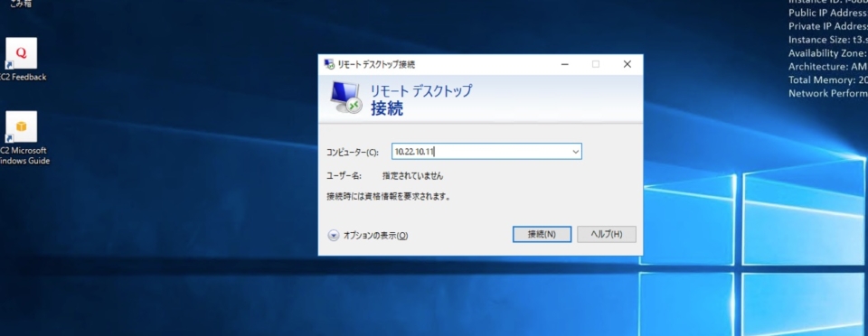Click the Total Memory desktop info line
Viewport: 868px width, 336px height.
828,80
